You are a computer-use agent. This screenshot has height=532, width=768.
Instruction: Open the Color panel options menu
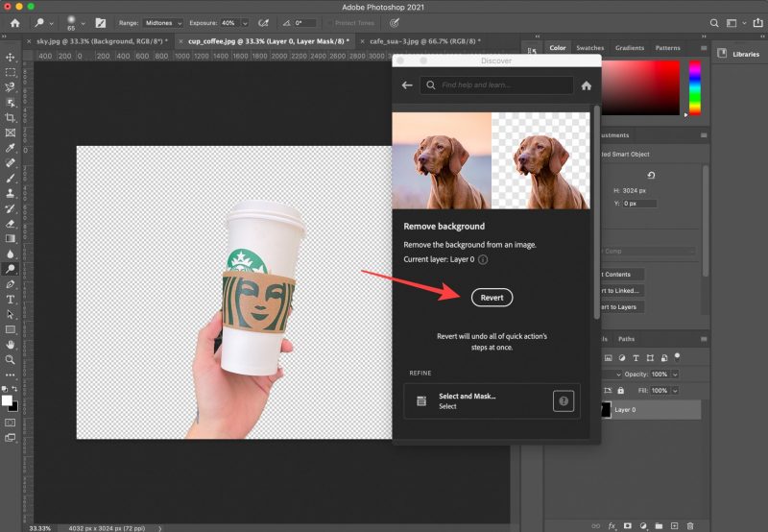tap(704, 48)
